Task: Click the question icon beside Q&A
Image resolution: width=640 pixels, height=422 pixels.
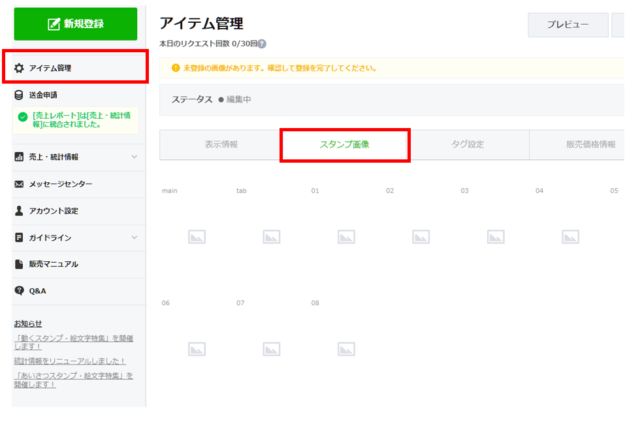Action: click(x=19, y=291)
